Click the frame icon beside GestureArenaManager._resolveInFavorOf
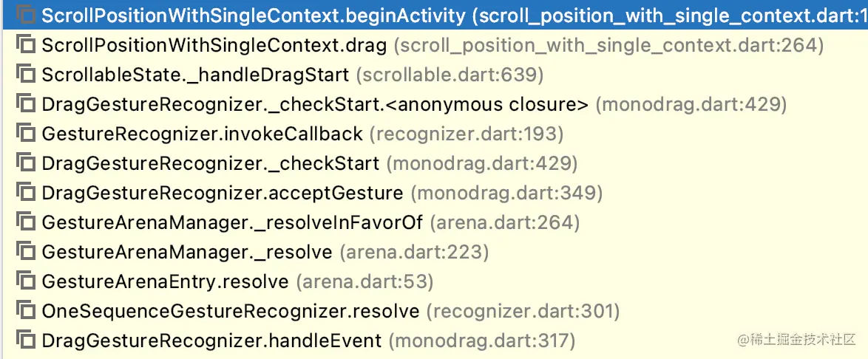 click(x=26, y=222)
